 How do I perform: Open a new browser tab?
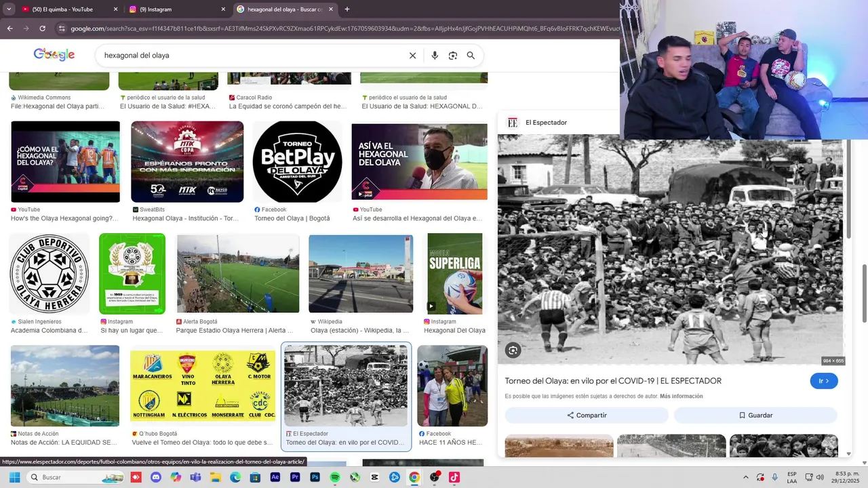point(347,9)
